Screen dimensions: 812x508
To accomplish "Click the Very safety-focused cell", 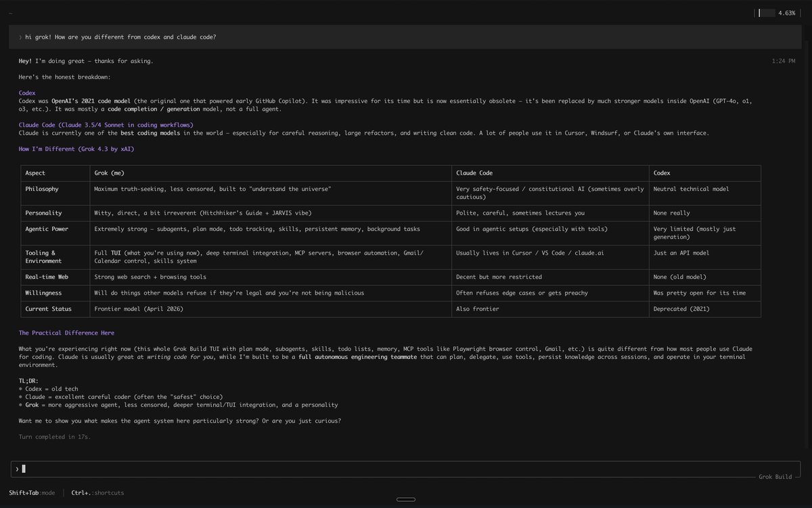I will click(x=550, y=193).
